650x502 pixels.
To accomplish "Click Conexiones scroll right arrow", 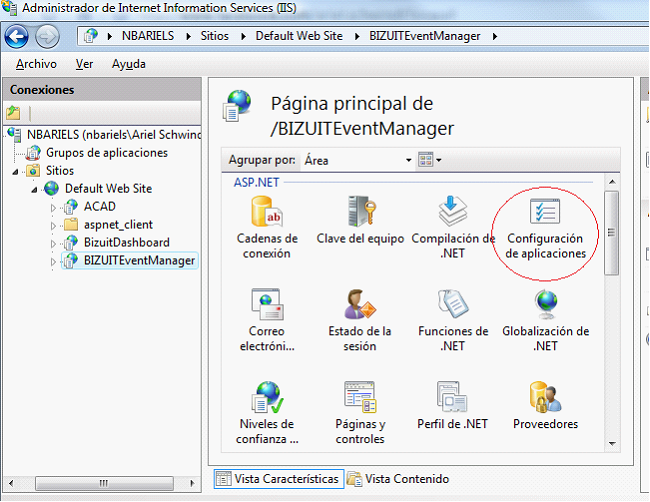I will (x=192, y=483).
